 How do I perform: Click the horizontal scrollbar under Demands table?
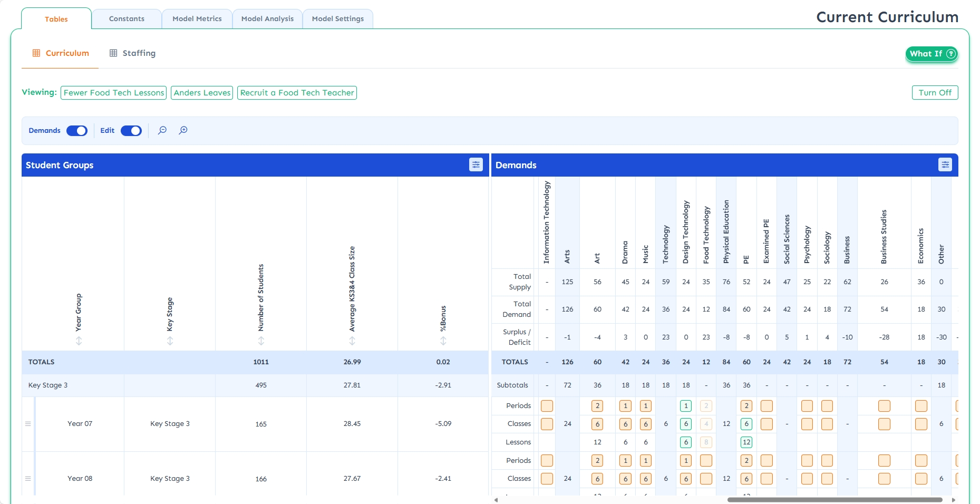tap(835, 500)
